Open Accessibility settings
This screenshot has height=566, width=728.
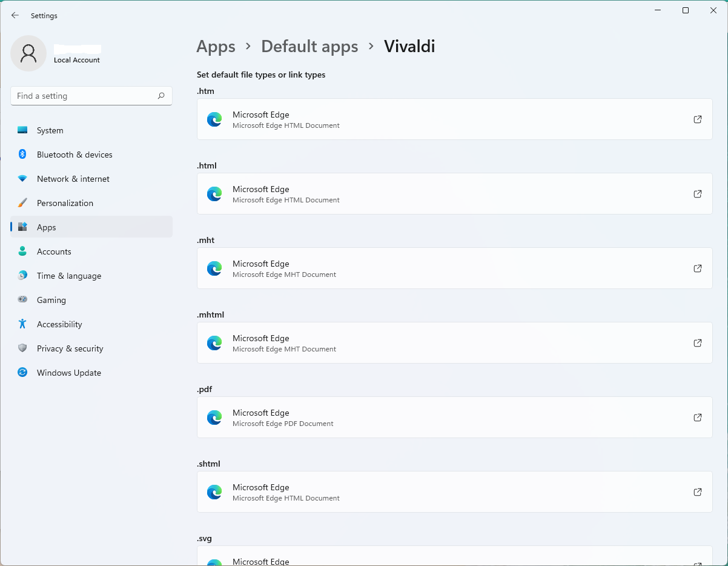[91, 324]
